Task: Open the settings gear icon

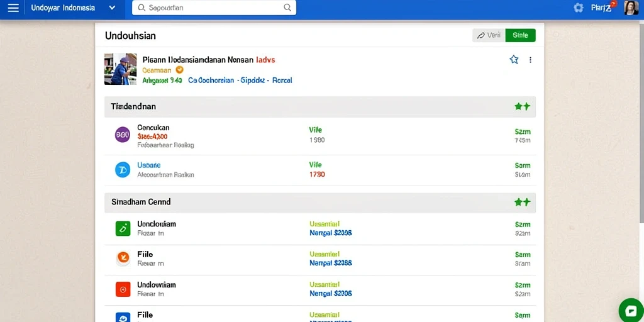Action: pyautogui.click(x=579, y=8)
